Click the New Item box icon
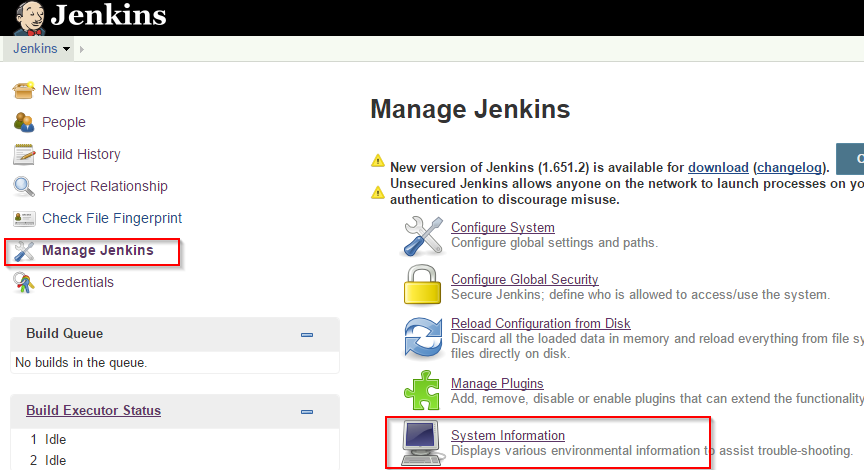 point(24,90)
